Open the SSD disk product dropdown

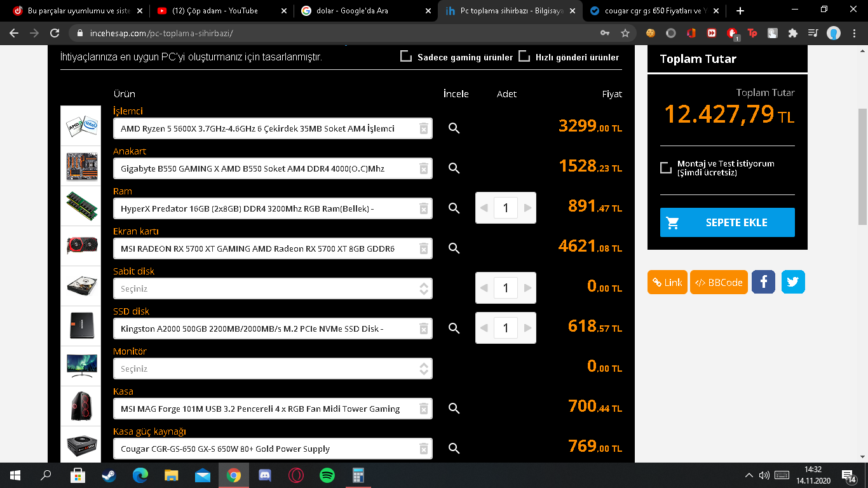pos(273,329)
